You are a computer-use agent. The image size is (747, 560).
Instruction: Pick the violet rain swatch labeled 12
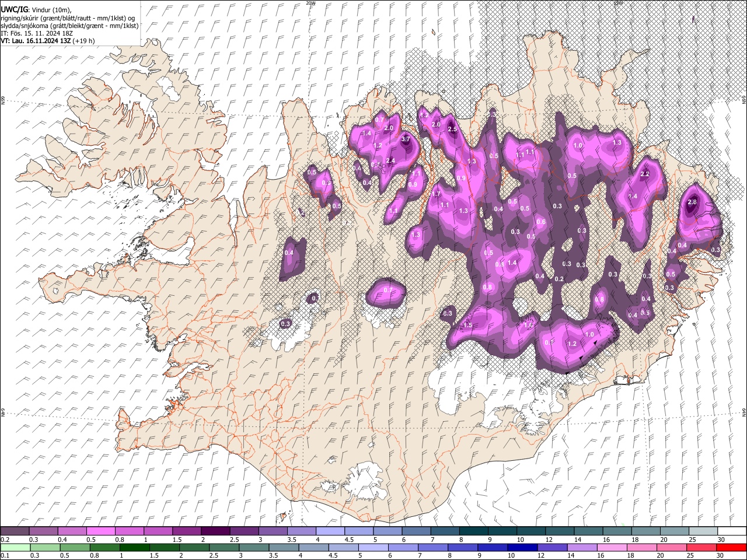[551, 548]
